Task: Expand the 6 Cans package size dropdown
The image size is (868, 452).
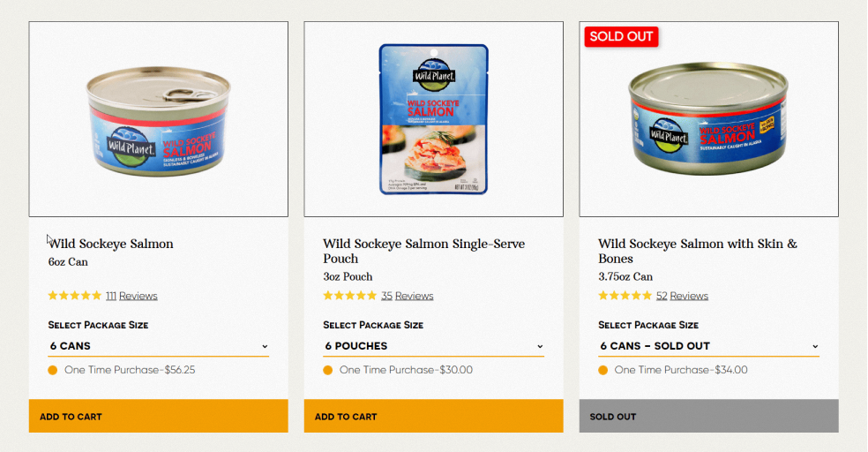Action: point(158,346)
